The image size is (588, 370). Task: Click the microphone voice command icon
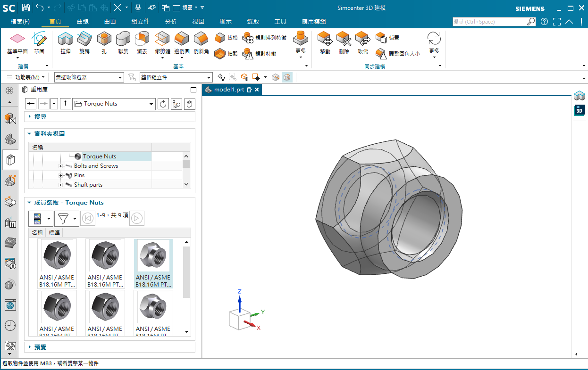[x=138, y=8]
